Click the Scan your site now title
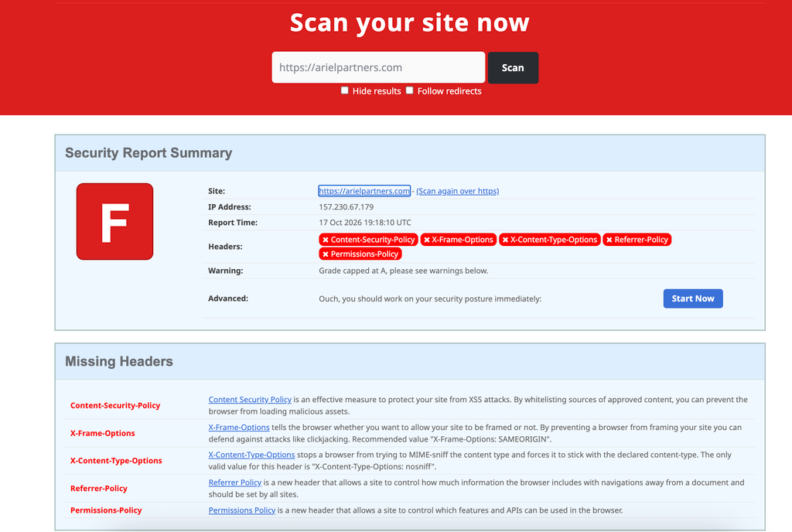Viewport: 792px width, 532px height. (x=410, y=22)
